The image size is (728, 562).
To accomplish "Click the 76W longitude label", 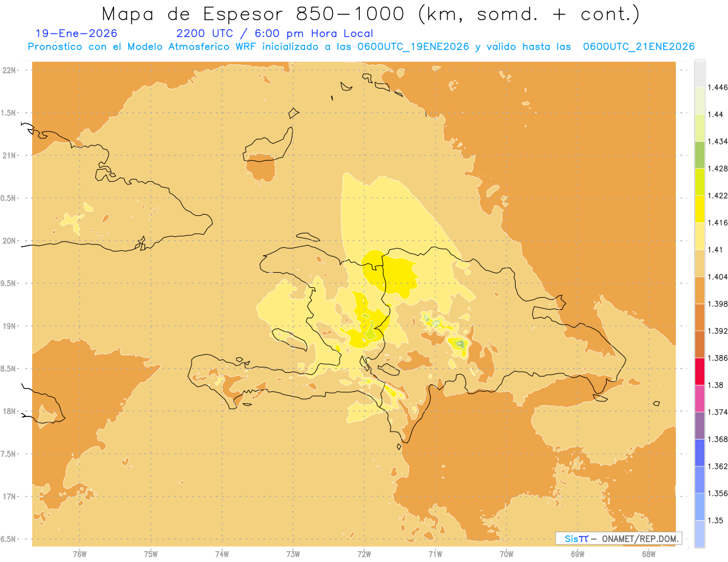I will pos(80,554).
